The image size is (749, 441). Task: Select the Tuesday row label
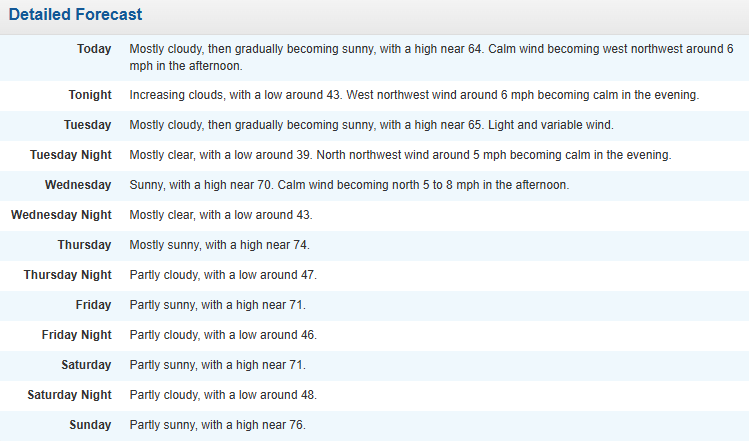pos(87,125)
